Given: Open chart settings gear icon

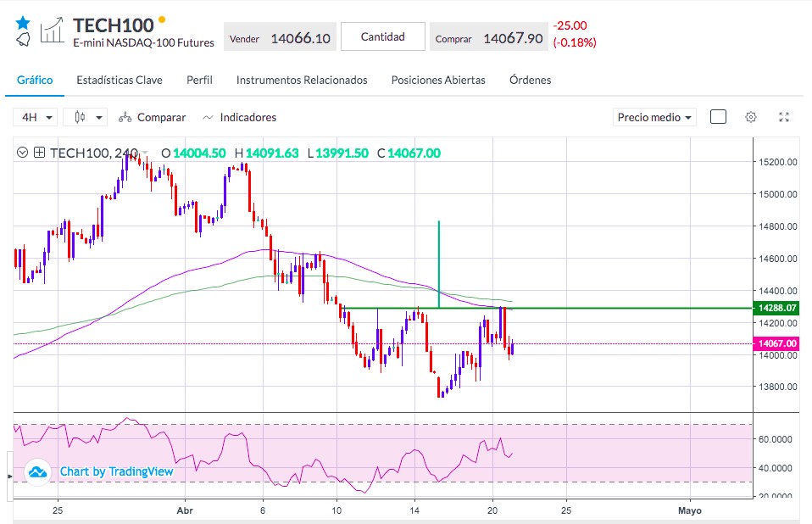Looking at the screenshot, I should (x=751, y=117).
